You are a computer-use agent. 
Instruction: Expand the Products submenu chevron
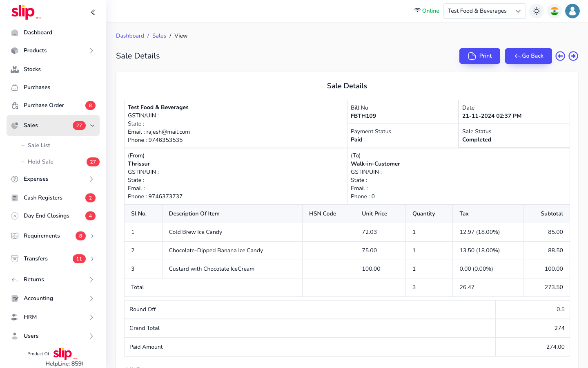pyautogui.click(x=91, y=51)
